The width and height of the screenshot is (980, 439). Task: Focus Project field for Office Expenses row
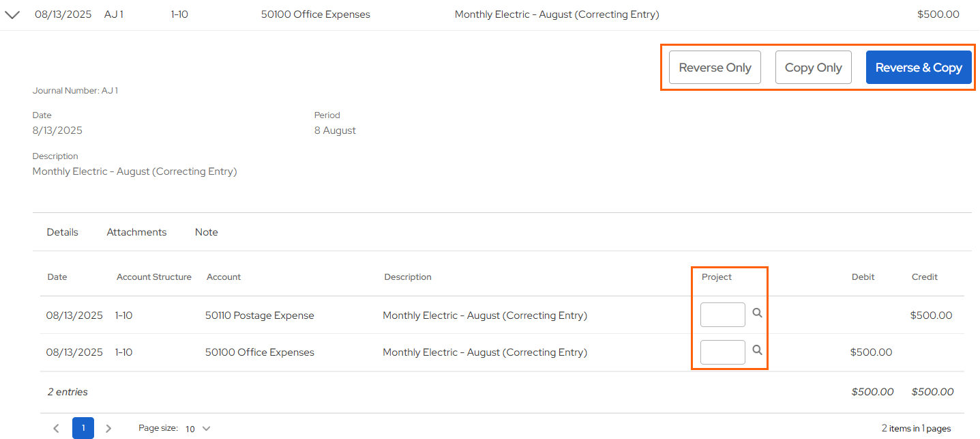click(722, 352)
